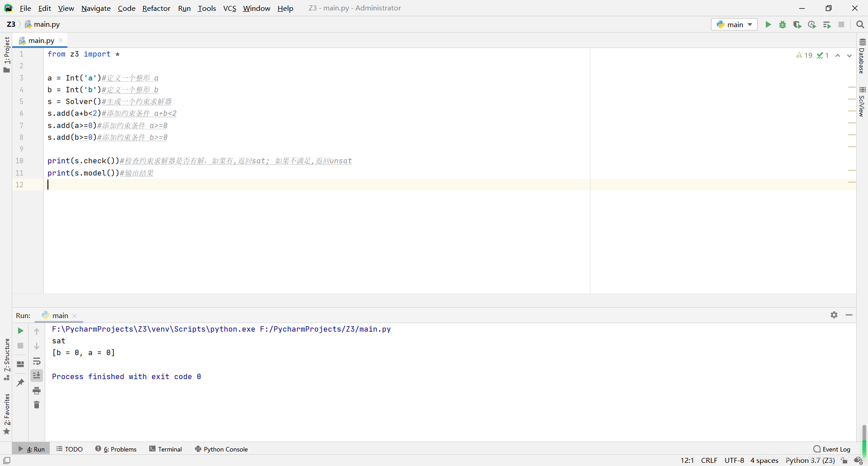The width and height of the screenshot is (868, 466).
Task: Switch Python 3.7 (Z3) interpreter
Action: click(810, 460)
